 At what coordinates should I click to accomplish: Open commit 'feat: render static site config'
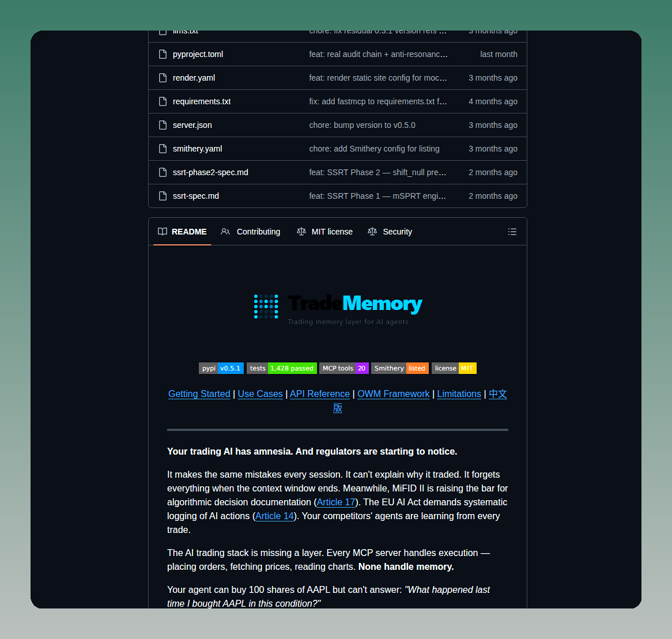point(378,78)
